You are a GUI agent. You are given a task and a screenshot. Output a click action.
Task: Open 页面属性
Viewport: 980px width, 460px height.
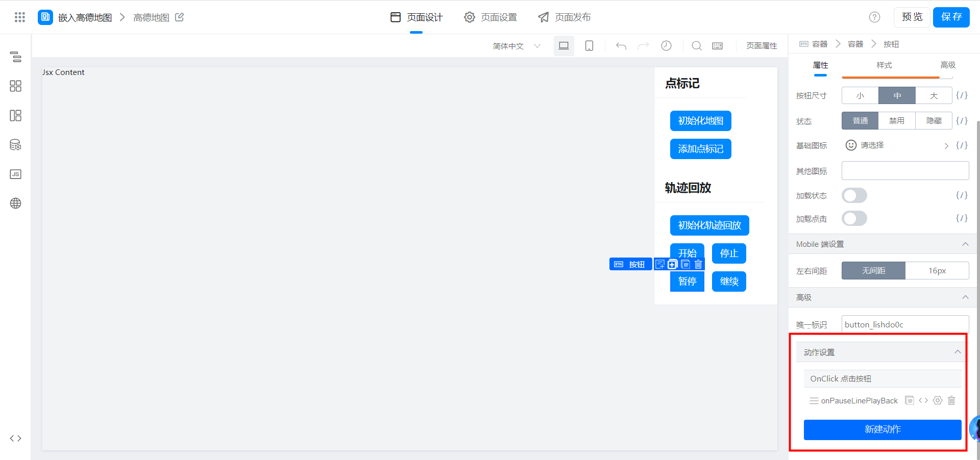[762, 46]
